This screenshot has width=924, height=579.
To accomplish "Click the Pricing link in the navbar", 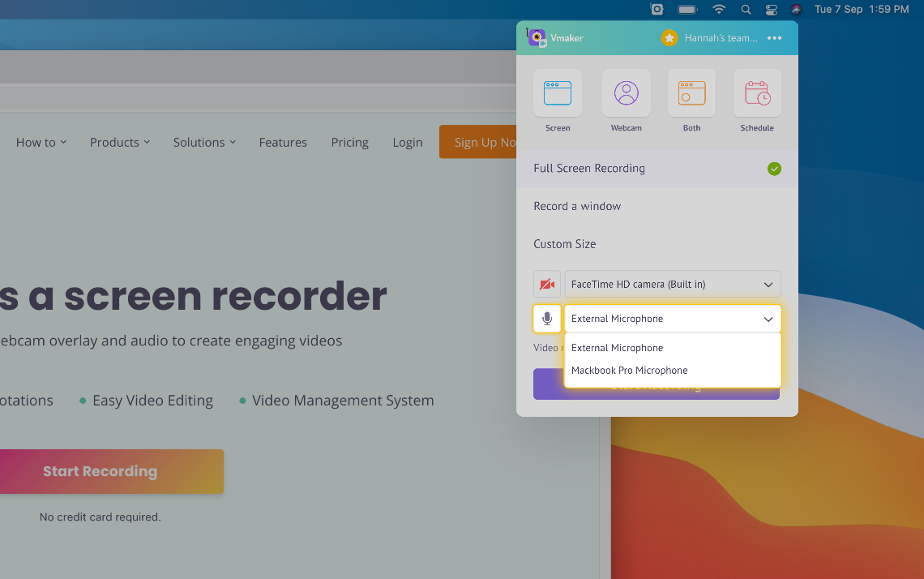I will (x=349, y=142).
